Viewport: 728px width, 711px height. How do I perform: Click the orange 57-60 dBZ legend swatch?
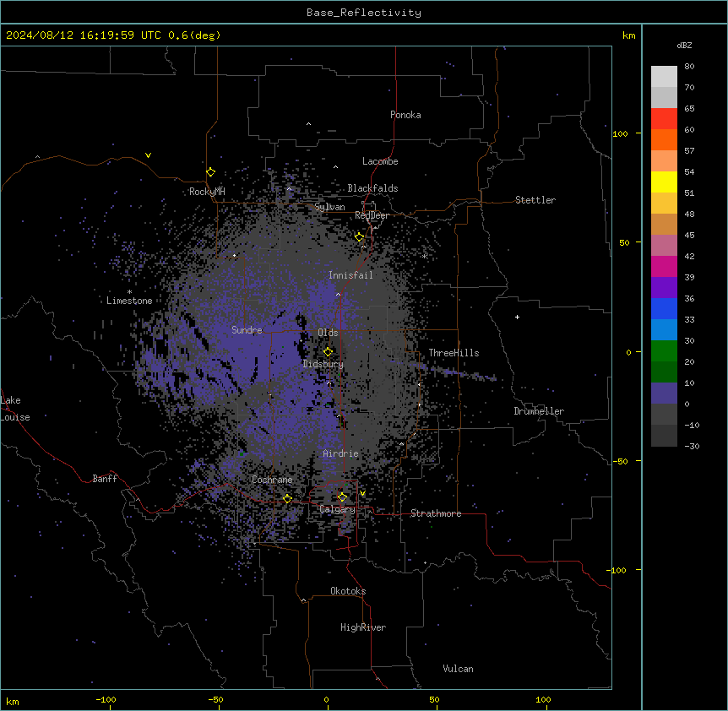point(664,139)
